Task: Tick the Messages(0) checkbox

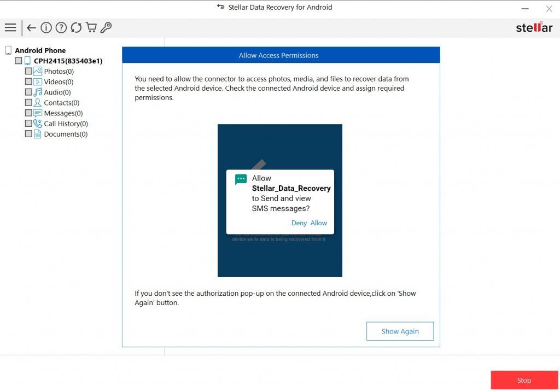Action: (28, 113)
